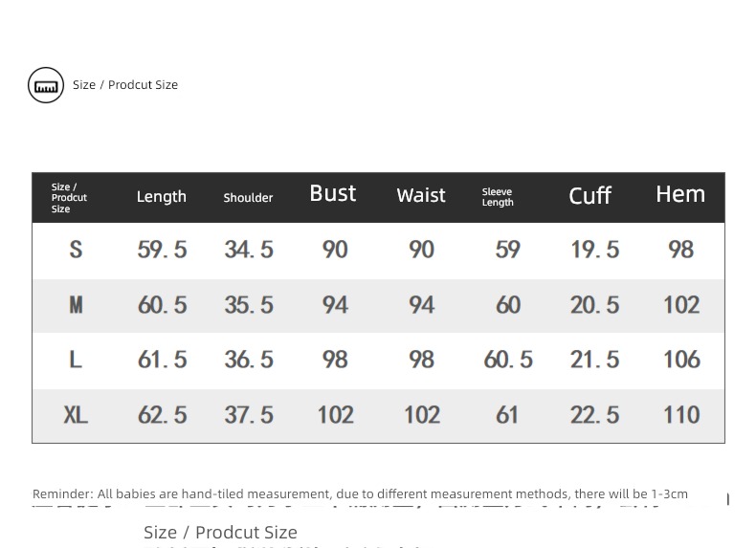
Task: Click the 35.5 shoulder value for size M
Action: [249, 305]
